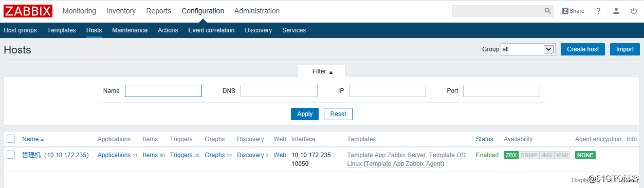
Task: Open the Inventory menu
Action: (x=121, y=11)
